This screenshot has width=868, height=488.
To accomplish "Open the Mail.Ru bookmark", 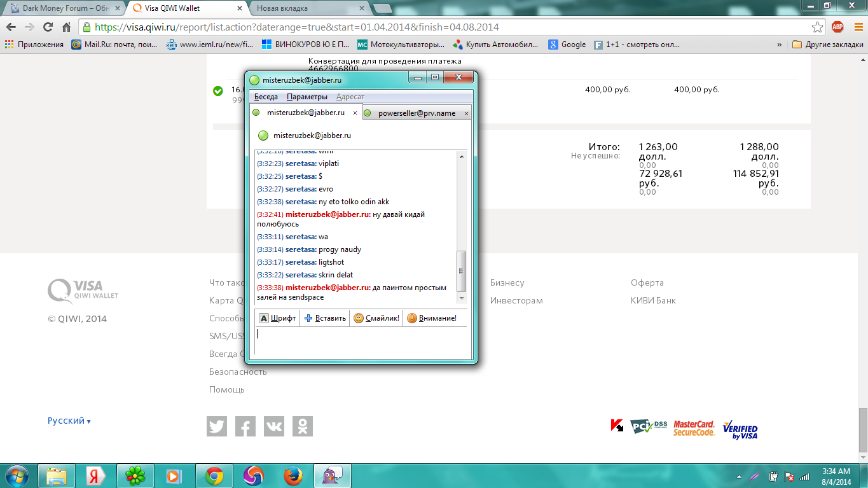I will pos(114,45).
